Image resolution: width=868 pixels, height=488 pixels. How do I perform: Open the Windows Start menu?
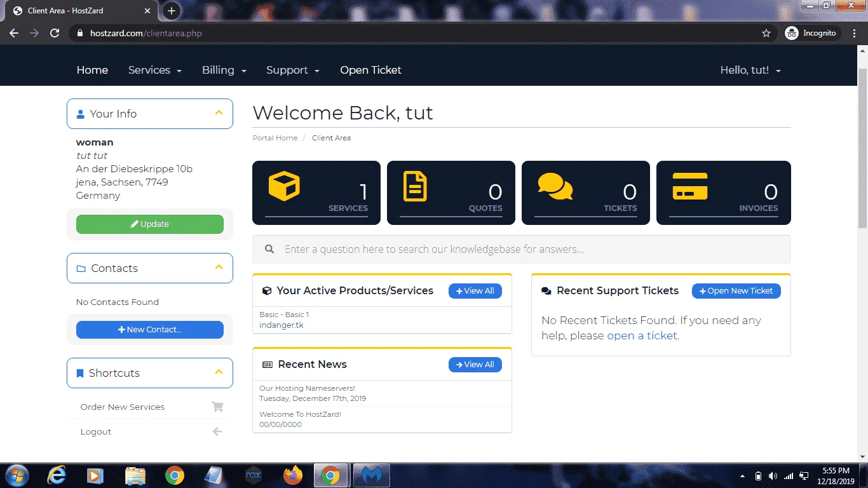(17, 475)
